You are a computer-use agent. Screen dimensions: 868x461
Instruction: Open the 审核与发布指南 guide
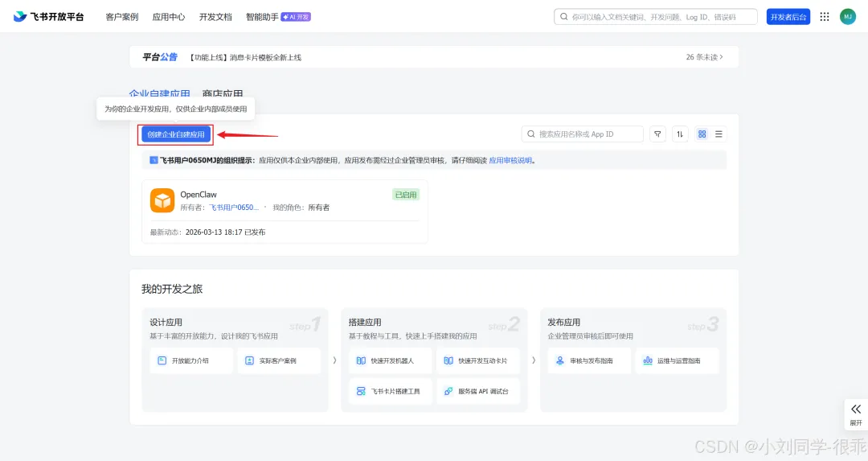590,360
